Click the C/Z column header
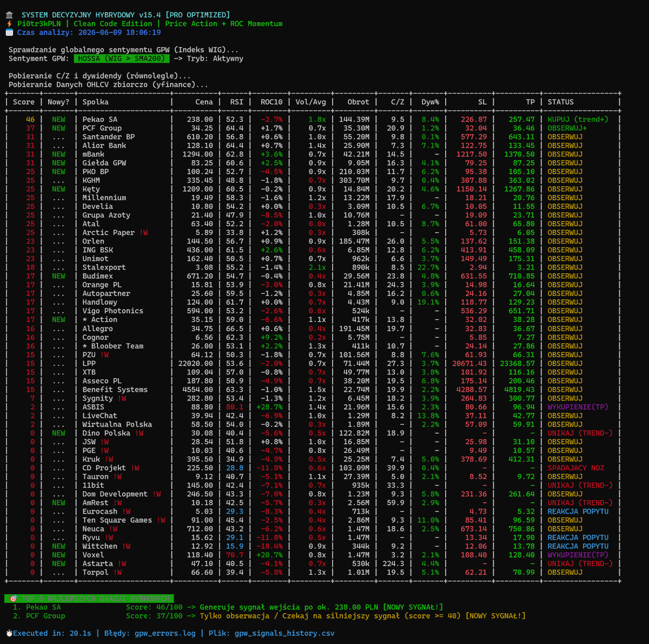This screenshot has width=649, height=644. (x=398, y=102)
